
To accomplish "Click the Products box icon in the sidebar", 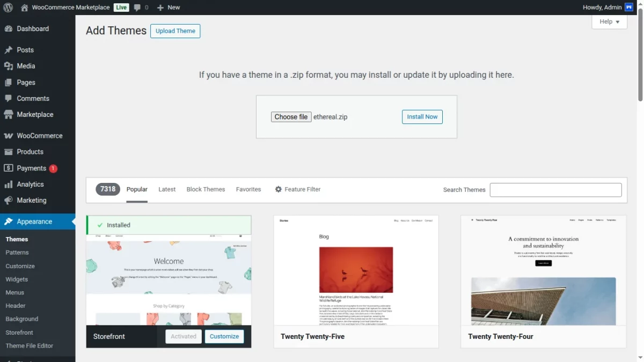I will point(8,152).
